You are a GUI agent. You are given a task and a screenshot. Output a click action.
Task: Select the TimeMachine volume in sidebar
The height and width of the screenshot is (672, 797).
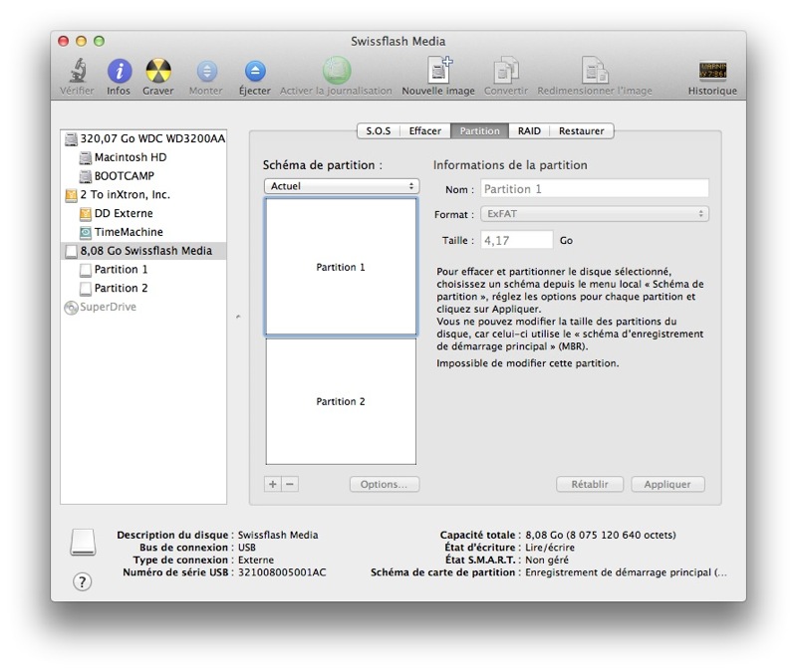129,232
